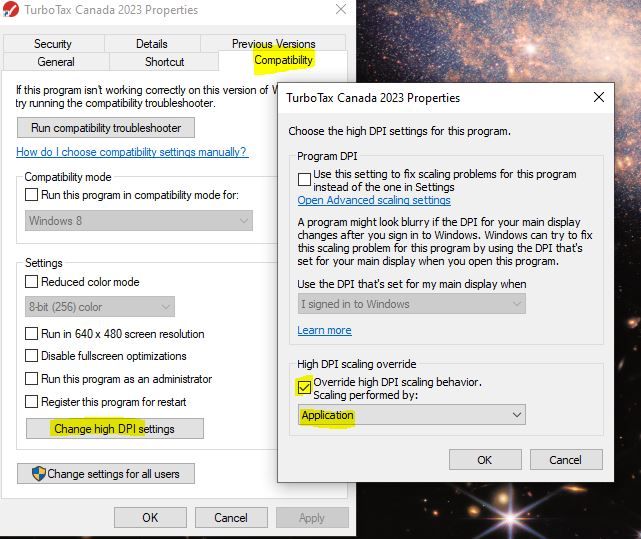Uncheck Override high DPI scaling behavior
The image size is (641, 539).
click(304, 387)
